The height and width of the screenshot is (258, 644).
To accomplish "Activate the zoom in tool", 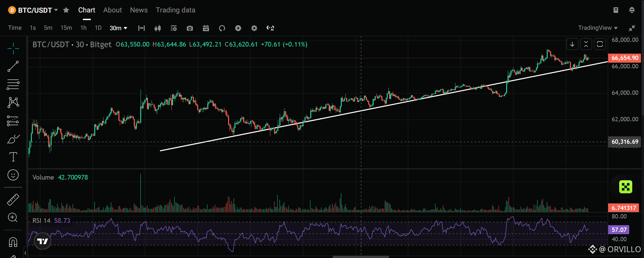I will point(13,217).
